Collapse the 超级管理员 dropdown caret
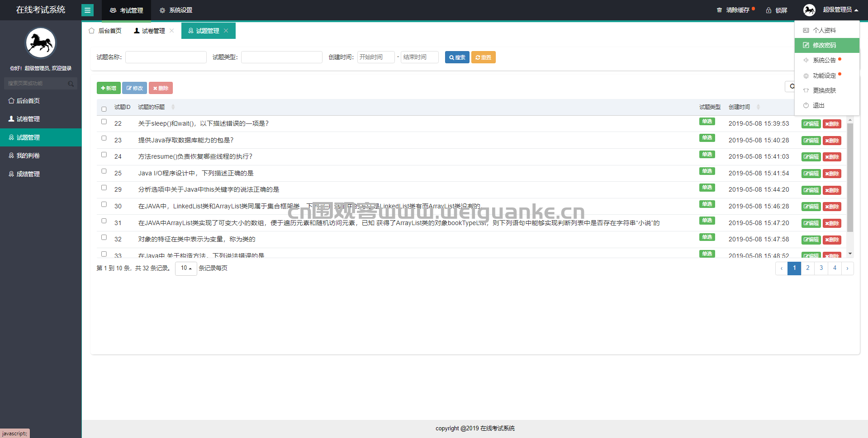 856,10
